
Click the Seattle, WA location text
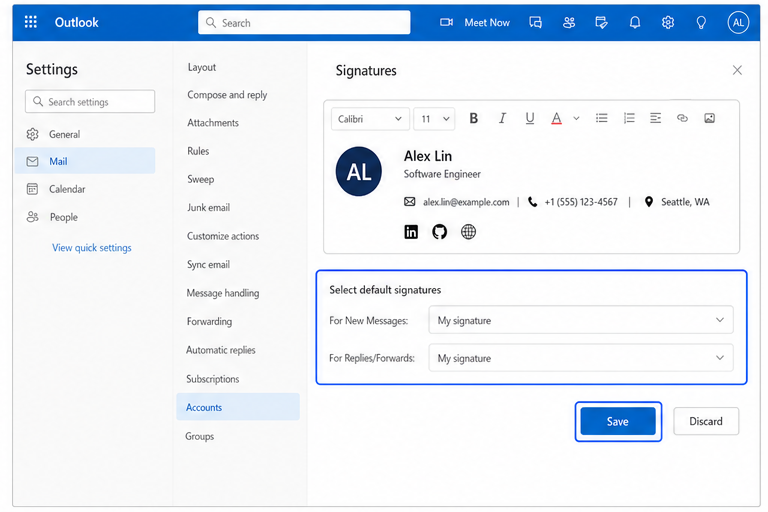[x=685, y=202]
